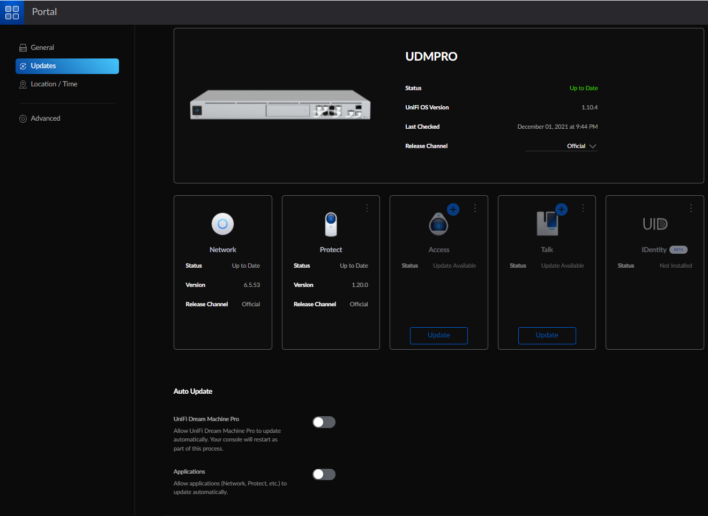Click Protect Release Channel Official value
This screenshot has width=708, height=516.
(x=359, y=304)
